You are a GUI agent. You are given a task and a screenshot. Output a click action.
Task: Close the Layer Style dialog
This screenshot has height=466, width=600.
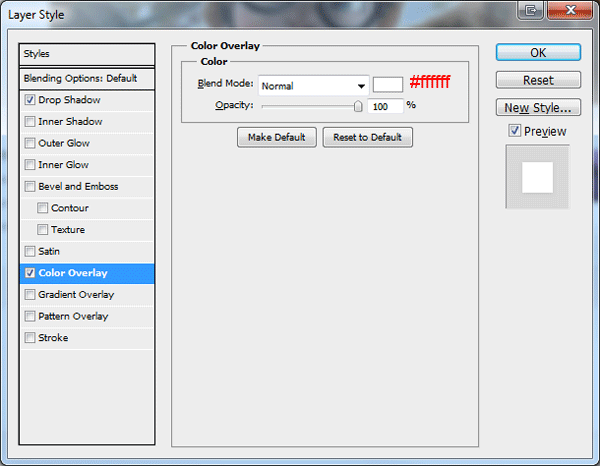point(570,10)
